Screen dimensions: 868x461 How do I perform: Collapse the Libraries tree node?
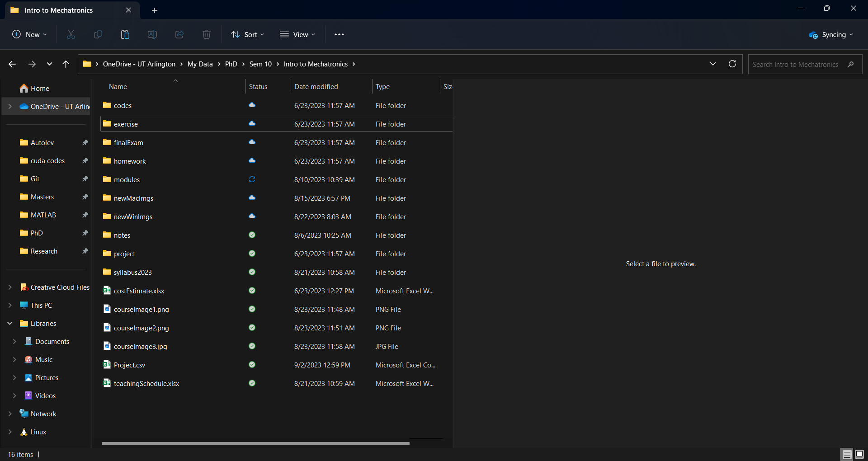pos(10,324)
